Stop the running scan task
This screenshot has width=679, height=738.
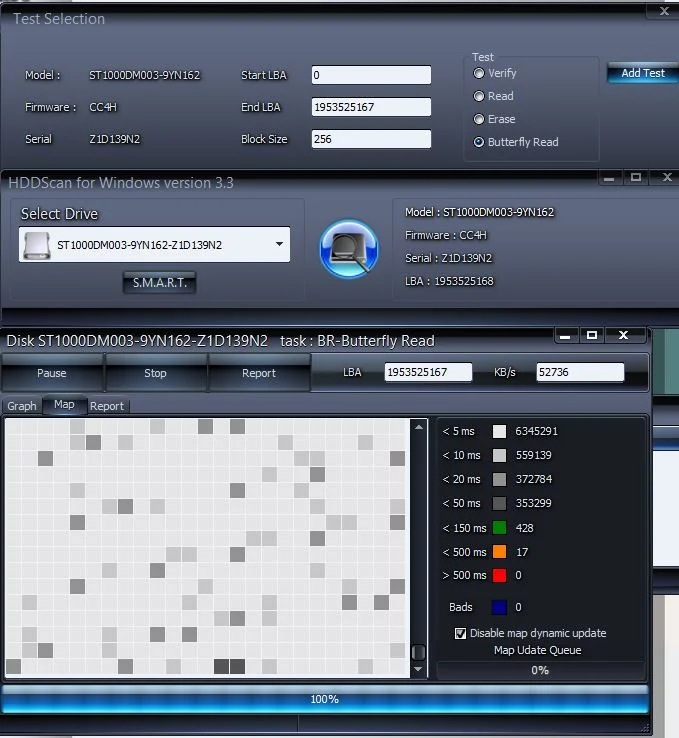155,373
